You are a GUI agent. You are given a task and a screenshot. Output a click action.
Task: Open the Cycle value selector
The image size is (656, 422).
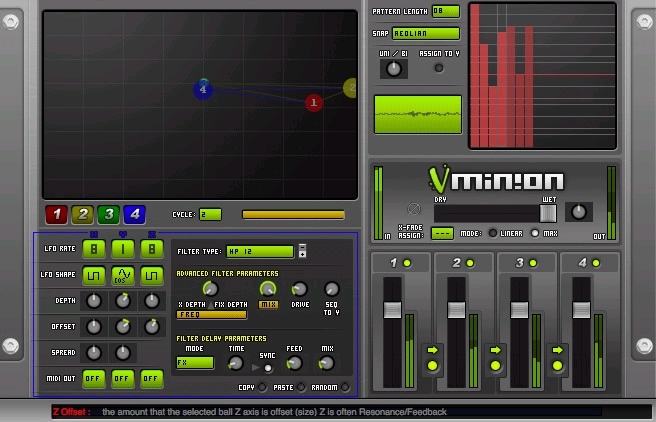tap(210, 215)
